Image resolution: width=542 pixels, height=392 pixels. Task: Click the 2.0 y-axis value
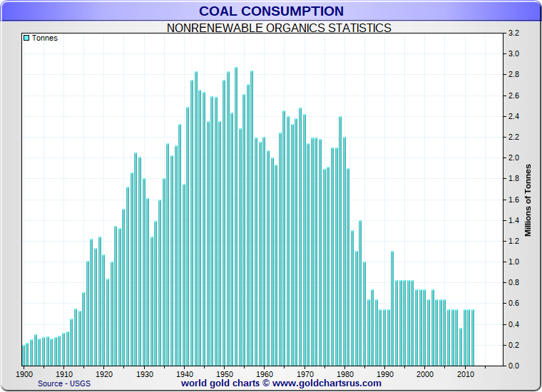point(513,158)
